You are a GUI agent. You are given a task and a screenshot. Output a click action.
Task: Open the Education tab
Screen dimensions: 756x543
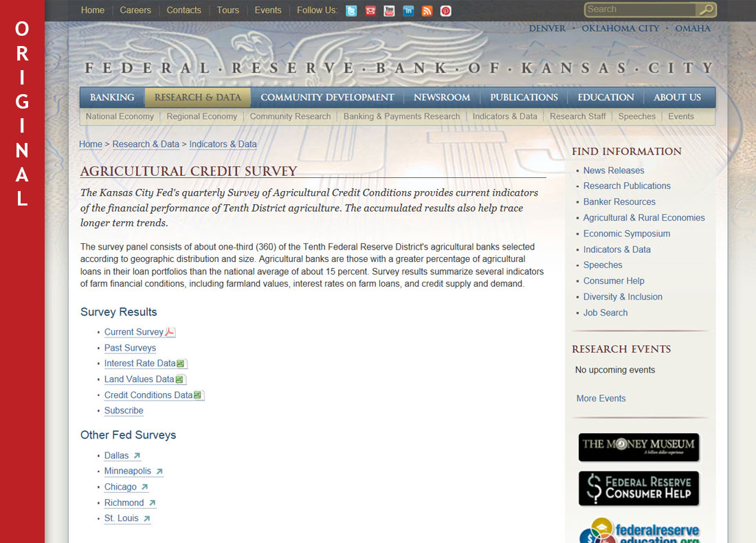[605, 98]
